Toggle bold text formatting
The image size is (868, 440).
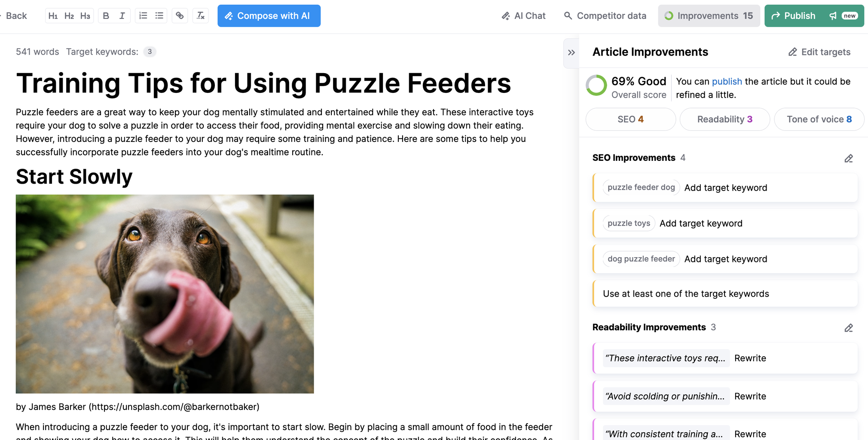(x=105, y=15)
